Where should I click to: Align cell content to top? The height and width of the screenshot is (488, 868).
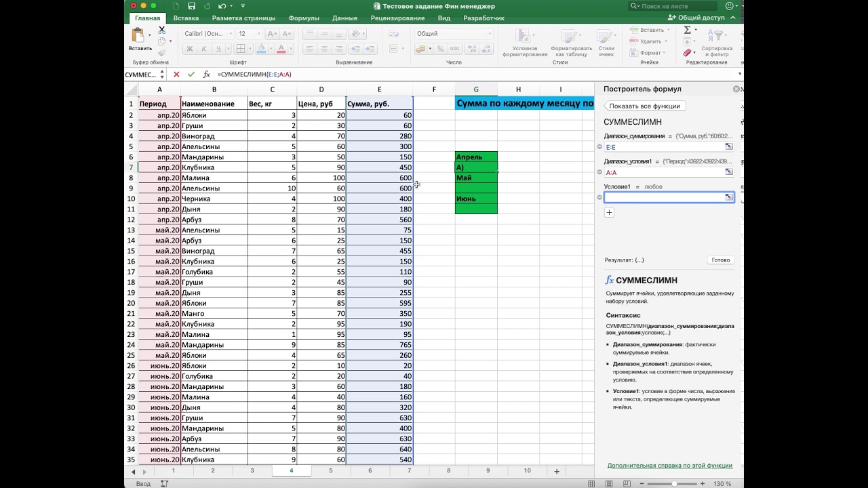(x=309, y=33)
